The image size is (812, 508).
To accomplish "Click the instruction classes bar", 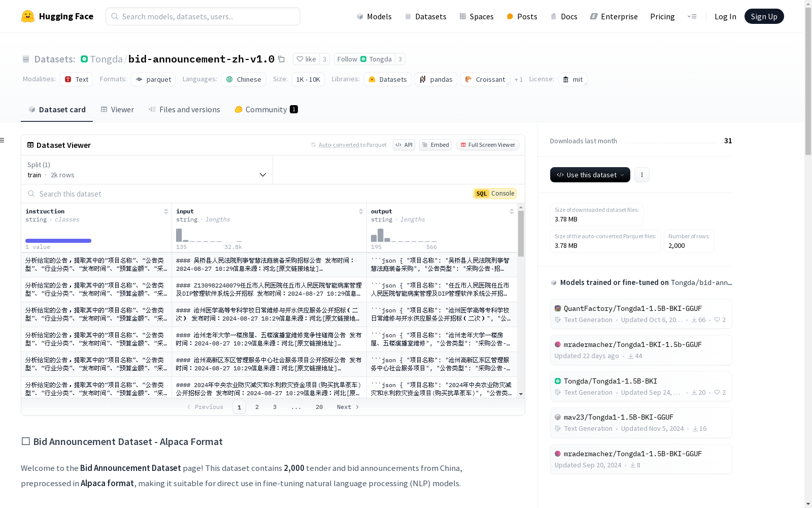I will 58,241.
